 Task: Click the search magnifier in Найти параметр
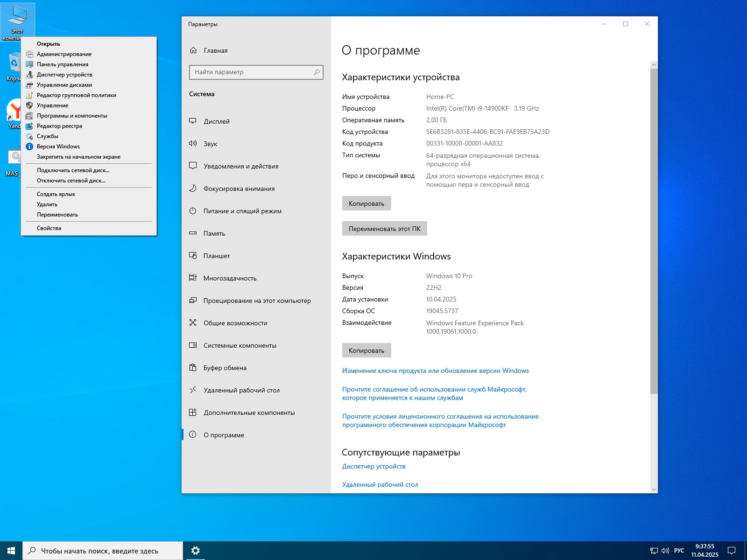[x=317, y=72]
